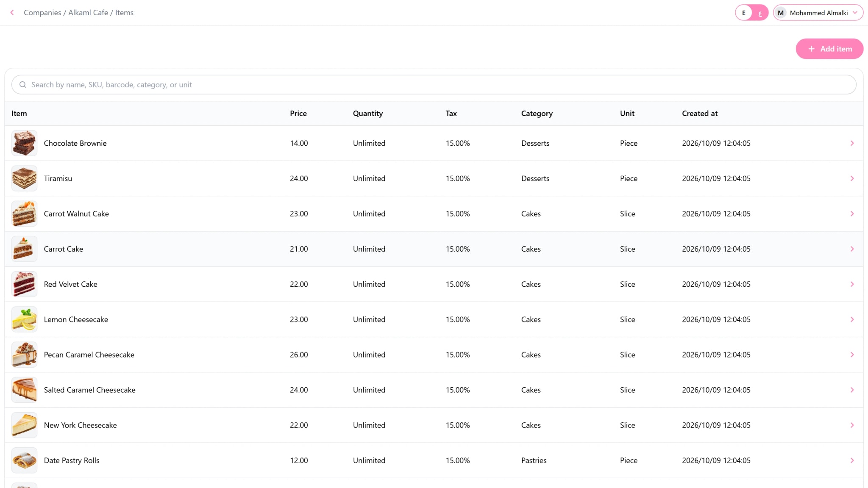868x488 pixels.
Task: Click the Category column header
Action: (537, 114)
